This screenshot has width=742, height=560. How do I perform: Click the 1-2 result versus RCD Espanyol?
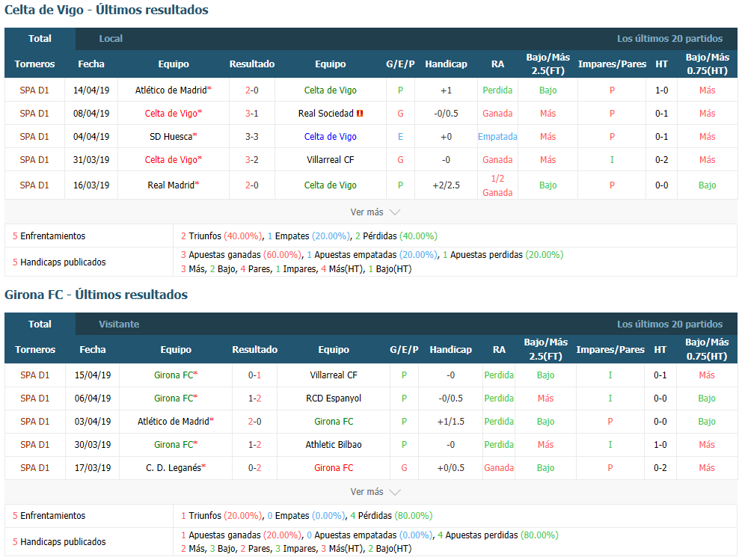(x=254, y=399)
